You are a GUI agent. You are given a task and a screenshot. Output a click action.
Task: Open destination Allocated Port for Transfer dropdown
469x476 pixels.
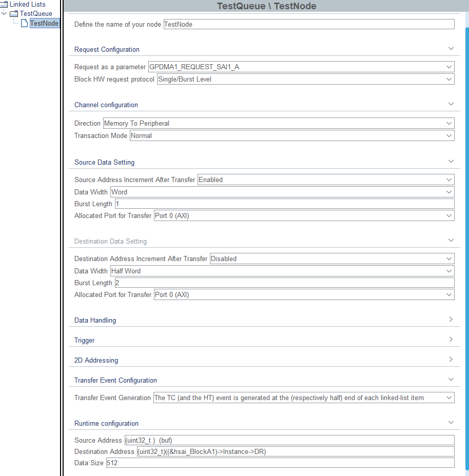click(x=304, y=294)
